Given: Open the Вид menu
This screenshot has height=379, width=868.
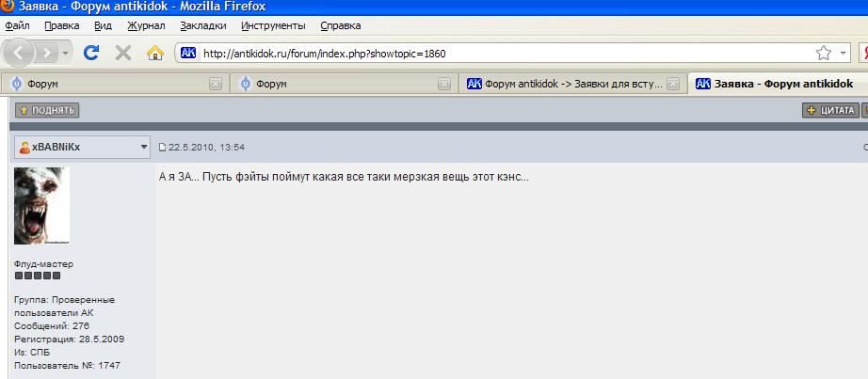Looking at the screenshot, I should pyautogui.click(x=103, y=25).
